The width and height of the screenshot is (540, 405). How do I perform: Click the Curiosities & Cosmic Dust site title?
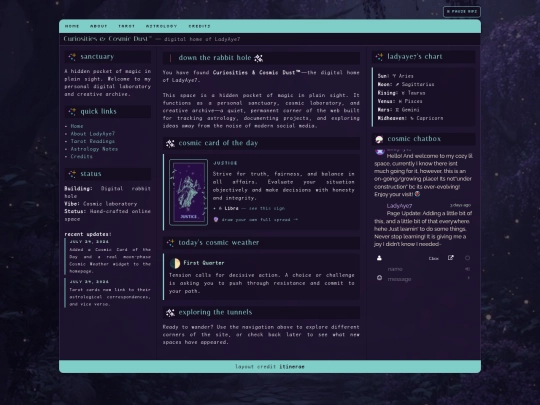[x=107, y=39]
